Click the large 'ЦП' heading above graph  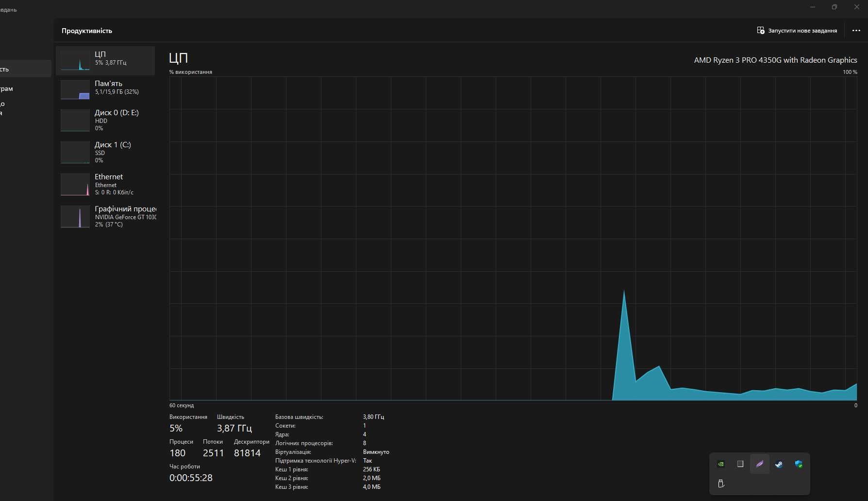(x=178, y=58)
